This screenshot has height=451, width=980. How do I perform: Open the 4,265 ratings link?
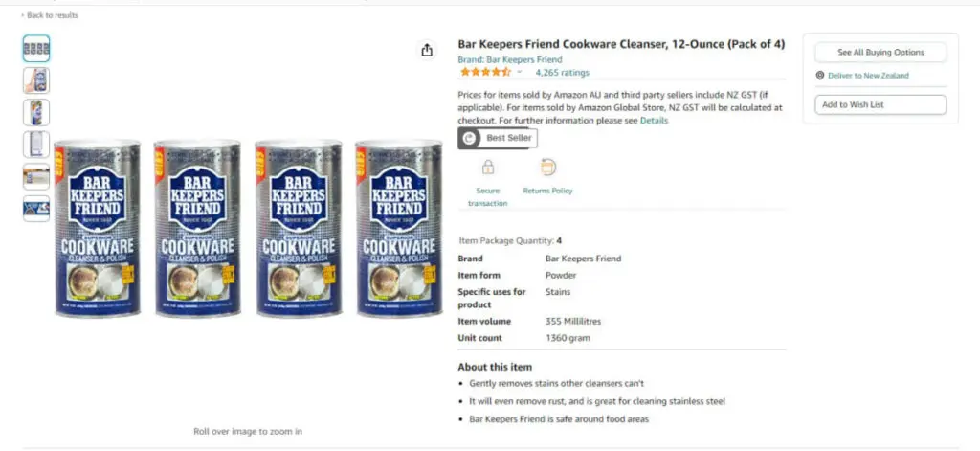click(562, 73)
